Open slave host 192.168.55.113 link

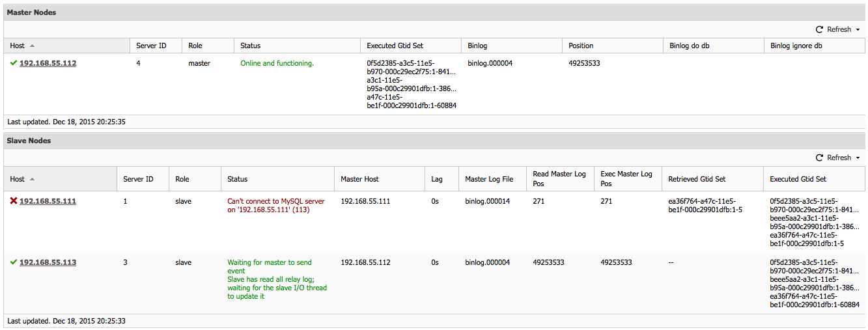click(x=48, y=262)
